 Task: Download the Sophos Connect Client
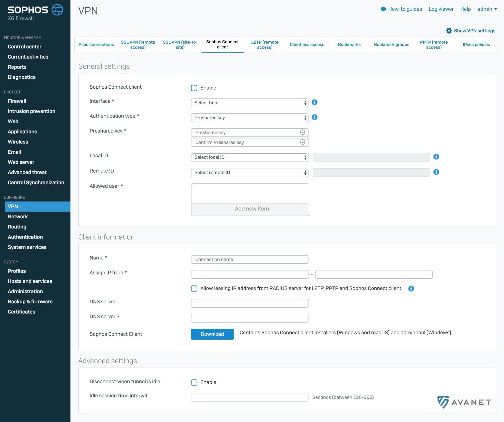(212, 334)
